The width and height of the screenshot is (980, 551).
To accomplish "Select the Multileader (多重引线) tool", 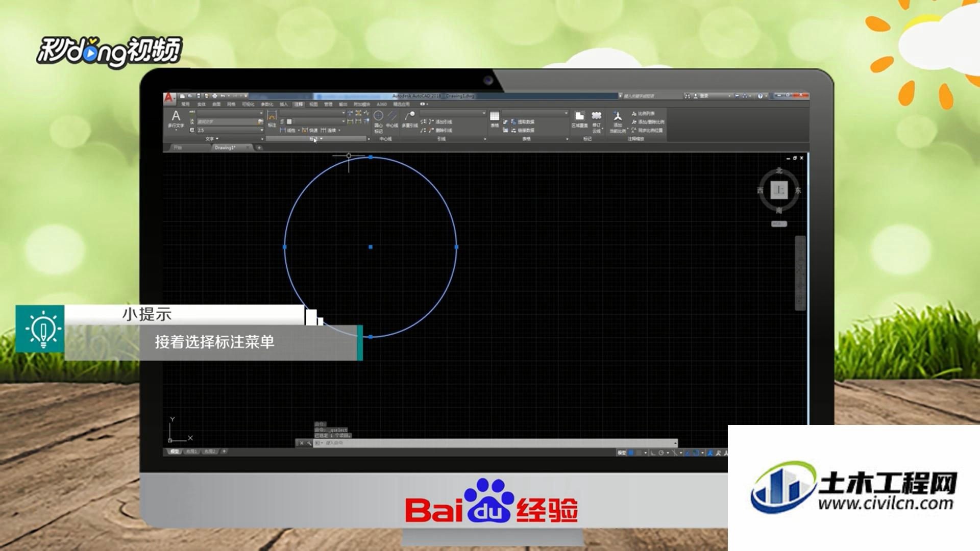I will pos(410,119).
